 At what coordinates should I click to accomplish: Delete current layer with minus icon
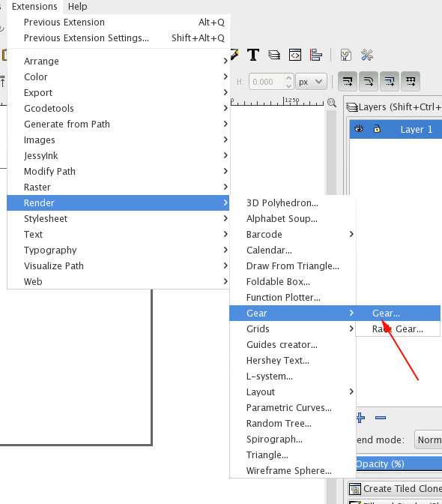click(381, 418)
